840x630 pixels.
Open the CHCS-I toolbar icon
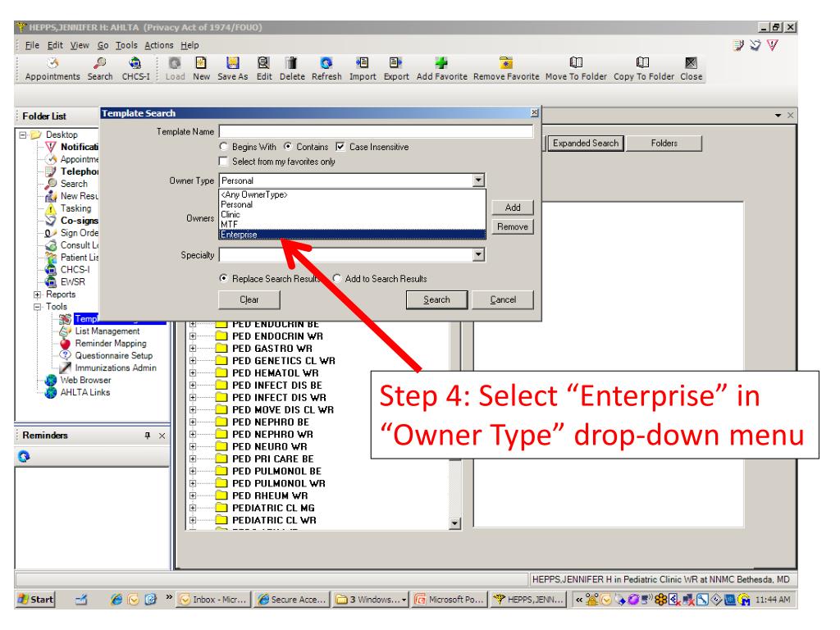(135, 69)
